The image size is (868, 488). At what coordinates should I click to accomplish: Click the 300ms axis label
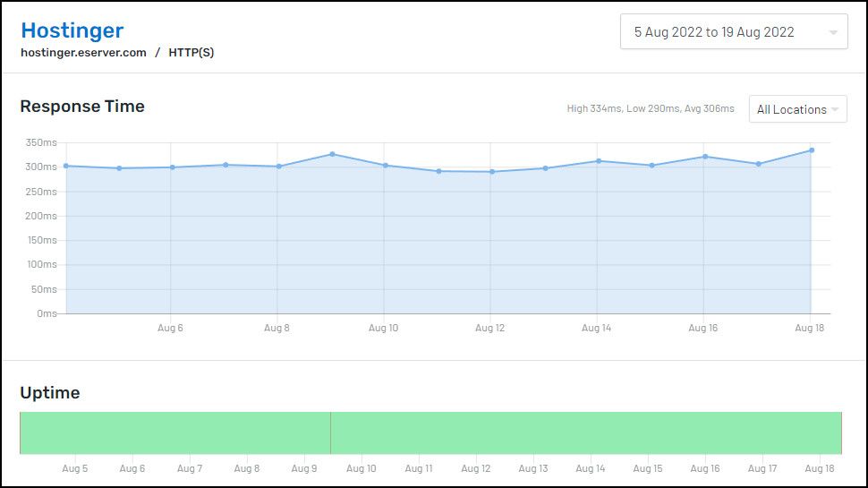click(x=41, y=167)
